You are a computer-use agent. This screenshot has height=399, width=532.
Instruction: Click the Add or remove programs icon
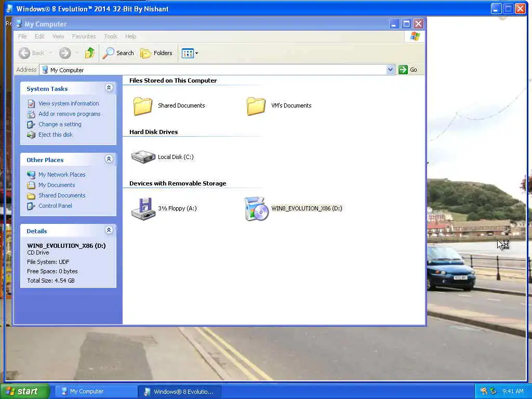31,114
